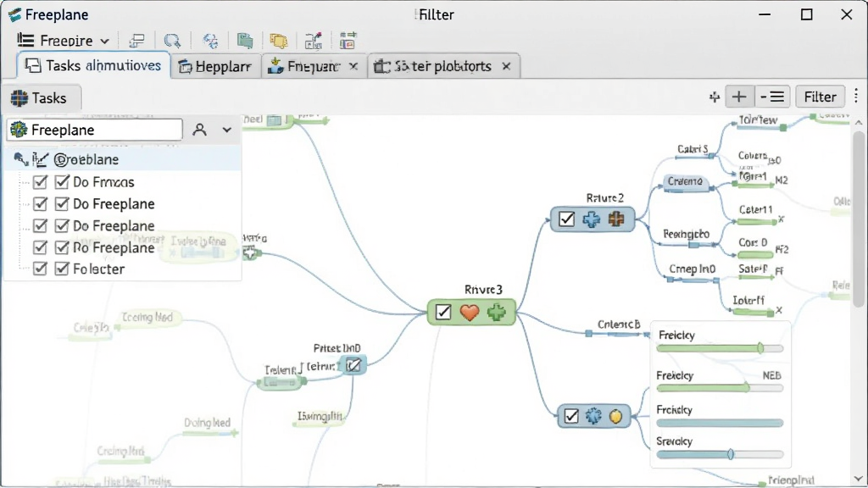Image resolution: width=868 pixels, height=488 pixels.
Task: Click the green plus icon on Rivre3 node
Action: (x=497, y=313)
